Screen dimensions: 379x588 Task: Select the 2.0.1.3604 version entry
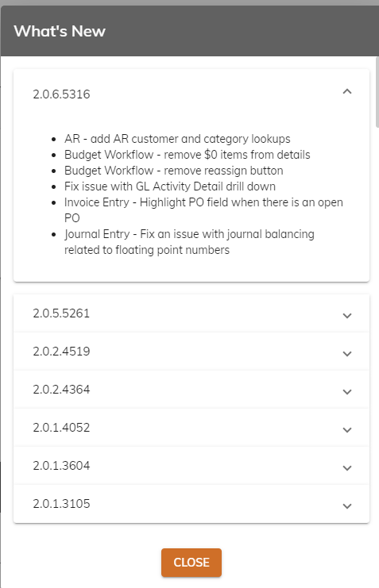(191, 465)
